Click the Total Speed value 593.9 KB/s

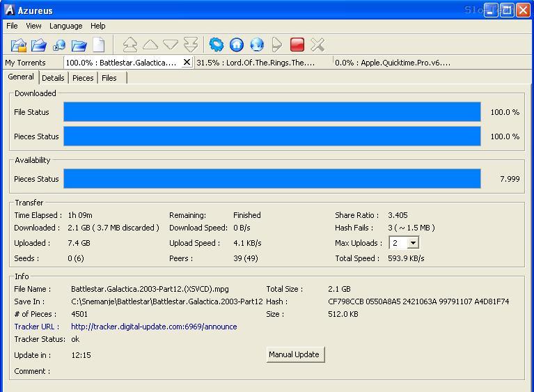[x=406, y=258]
